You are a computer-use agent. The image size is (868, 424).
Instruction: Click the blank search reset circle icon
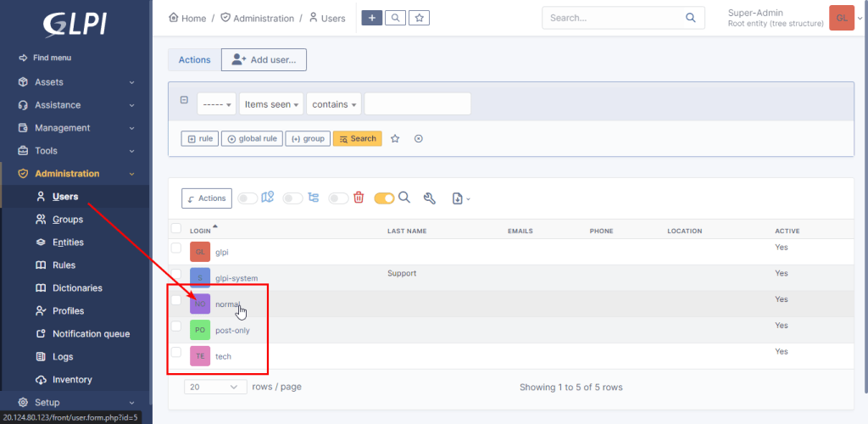pos(419,139)
